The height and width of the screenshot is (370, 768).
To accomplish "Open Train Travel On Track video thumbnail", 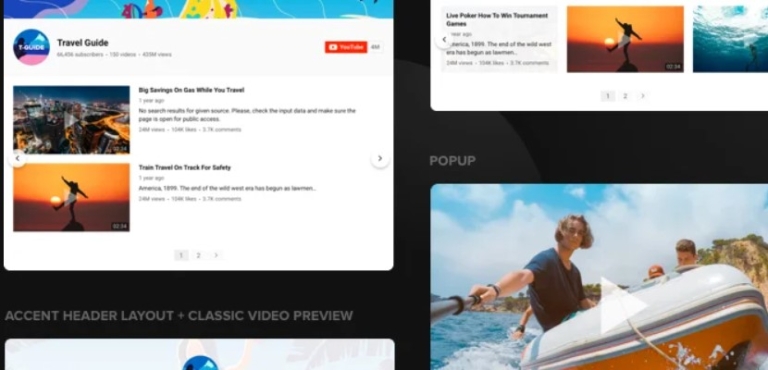I will (x=72, y=197).
